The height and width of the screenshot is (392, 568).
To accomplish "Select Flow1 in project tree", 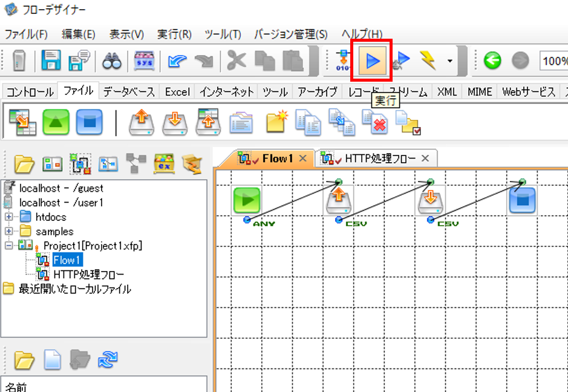I will click(x=67, y=260).
